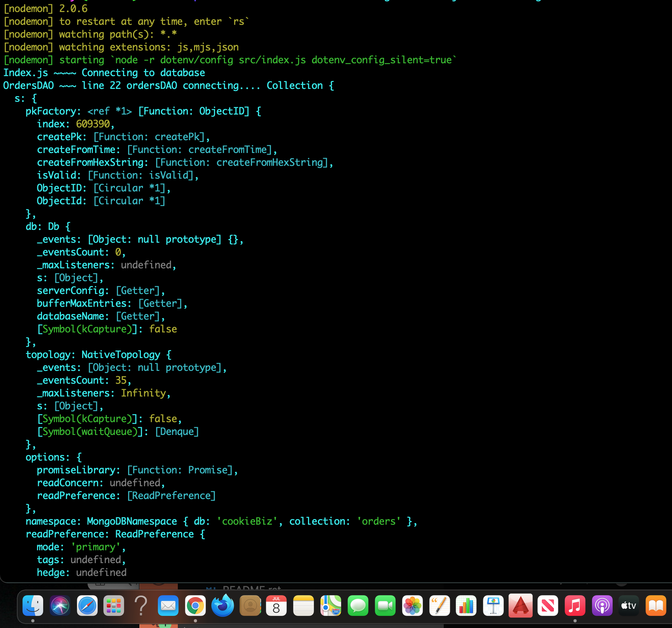Open Safari browser in dock
The height and width of the screenshot is (628, 672).
point(87,606)
